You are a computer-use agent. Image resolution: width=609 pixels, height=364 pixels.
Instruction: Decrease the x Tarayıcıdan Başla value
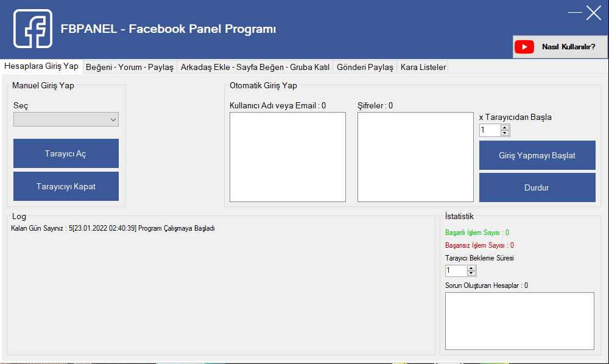pos(504,133)
